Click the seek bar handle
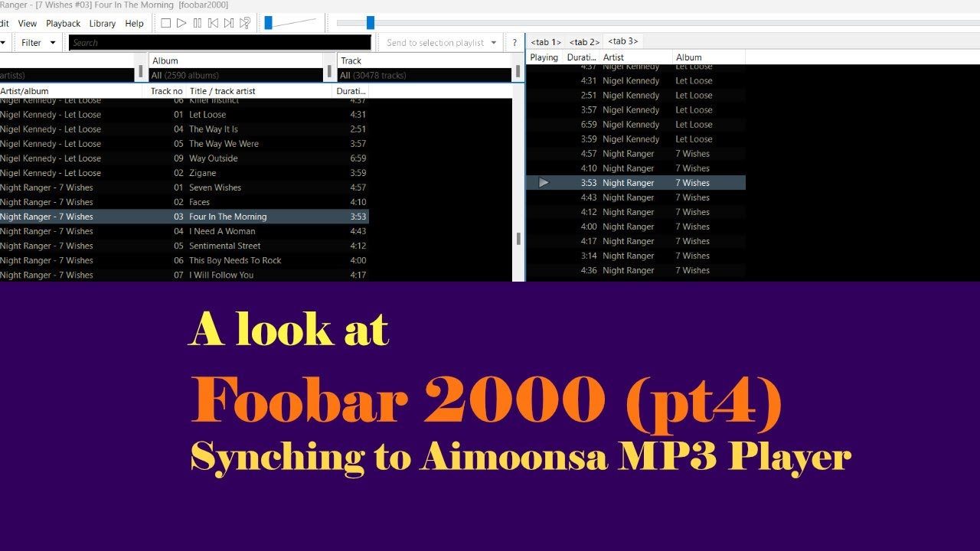The height and width of the screenshot is (551, 980). tap(371, 23)
